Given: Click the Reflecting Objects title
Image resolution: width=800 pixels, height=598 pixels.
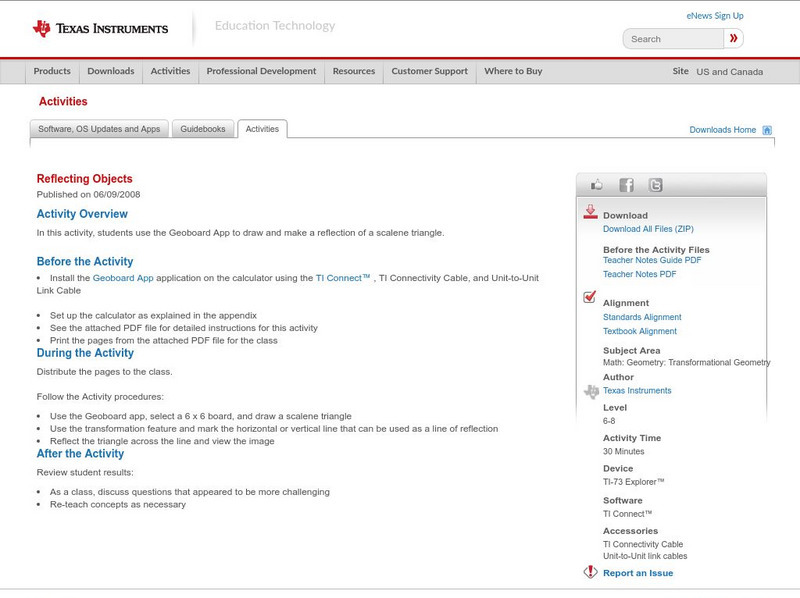Looking at the screenshot, I should tap(84, 179).
